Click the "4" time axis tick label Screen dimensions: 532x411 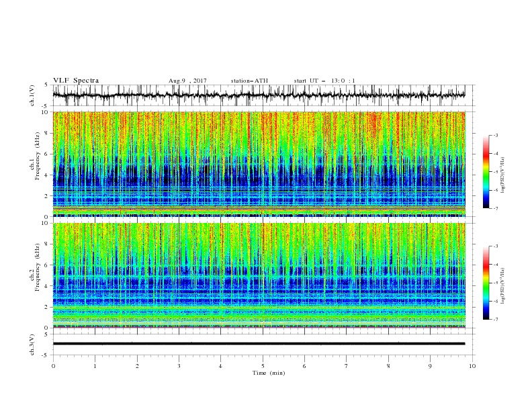[x=220, y=366]
